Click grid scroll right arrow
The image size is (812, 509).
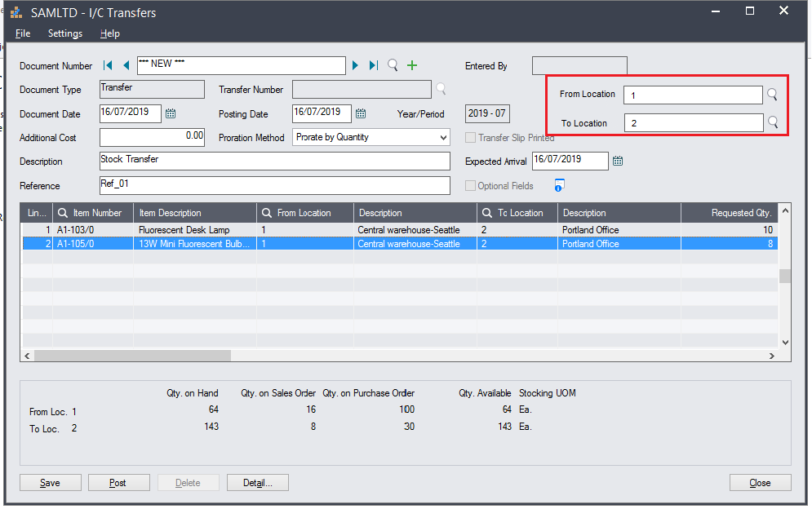(x=772, y=356)
